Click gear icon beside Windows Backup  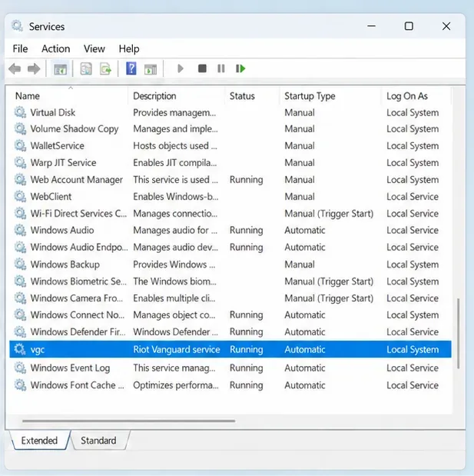20,265
